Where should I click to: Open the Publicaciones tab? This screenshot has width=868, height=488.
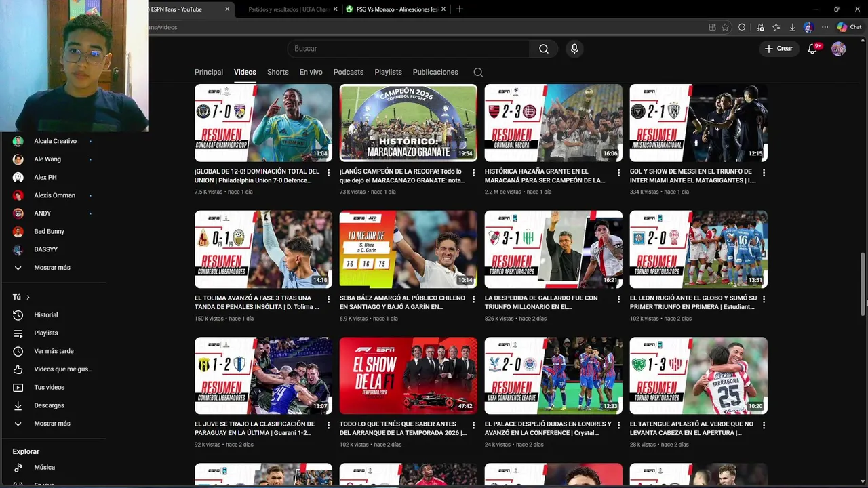(x=435, y=72)
